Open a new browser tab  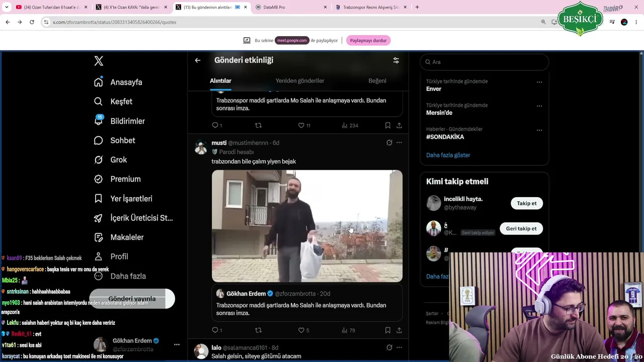coord(417,7)
